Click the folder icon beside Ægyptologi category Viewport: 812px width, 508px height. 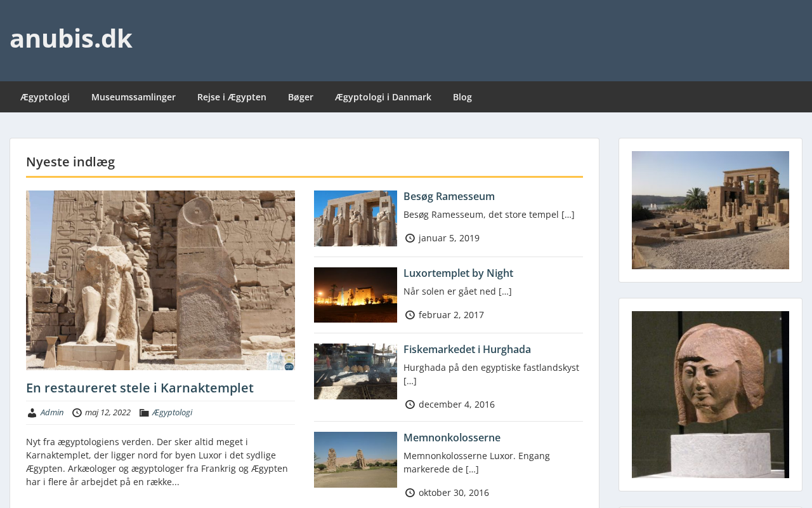(144, 413)
